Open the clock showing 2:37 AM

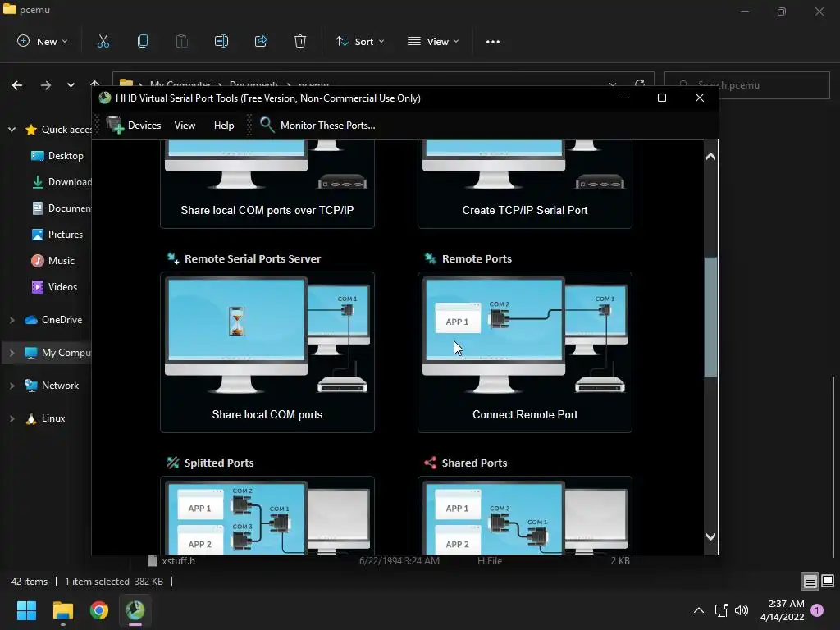pos(782,610)
